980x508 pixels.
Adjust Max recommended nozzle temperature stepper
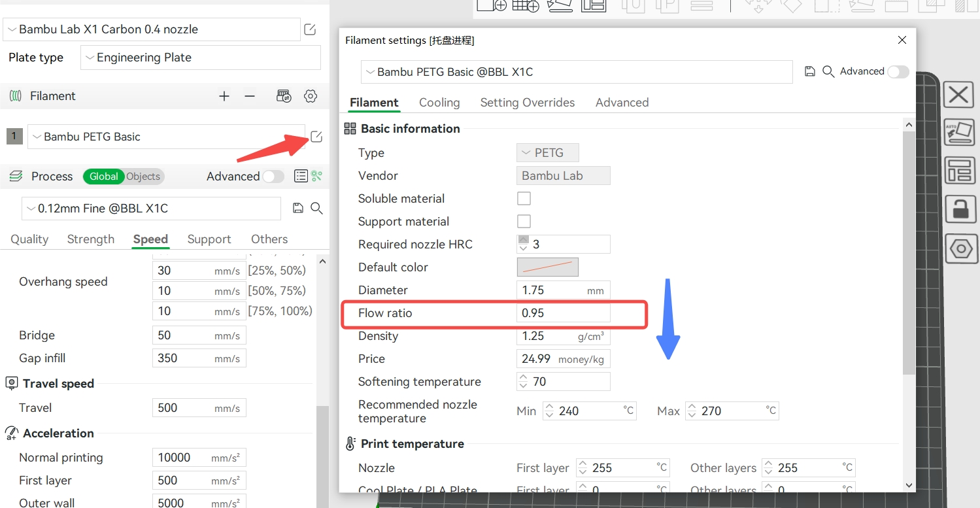point(691,411)
